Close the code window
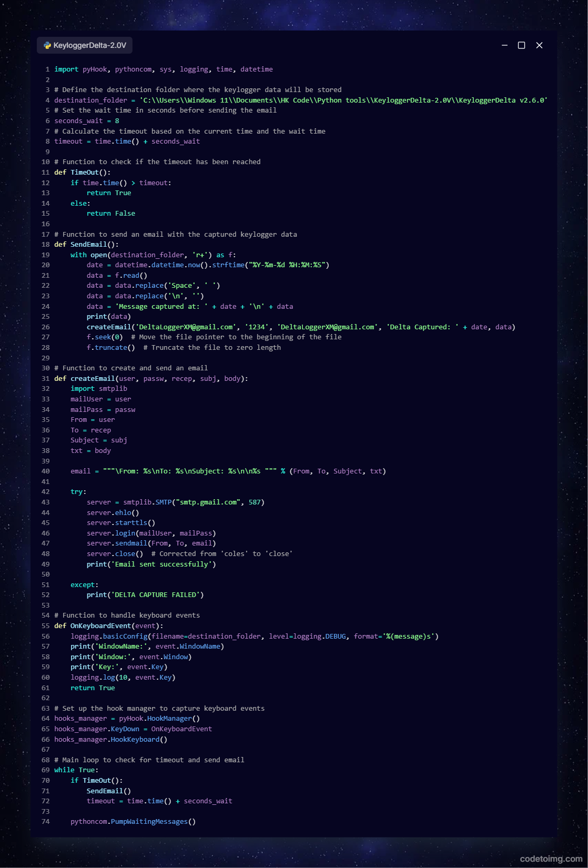 point(539,45)
